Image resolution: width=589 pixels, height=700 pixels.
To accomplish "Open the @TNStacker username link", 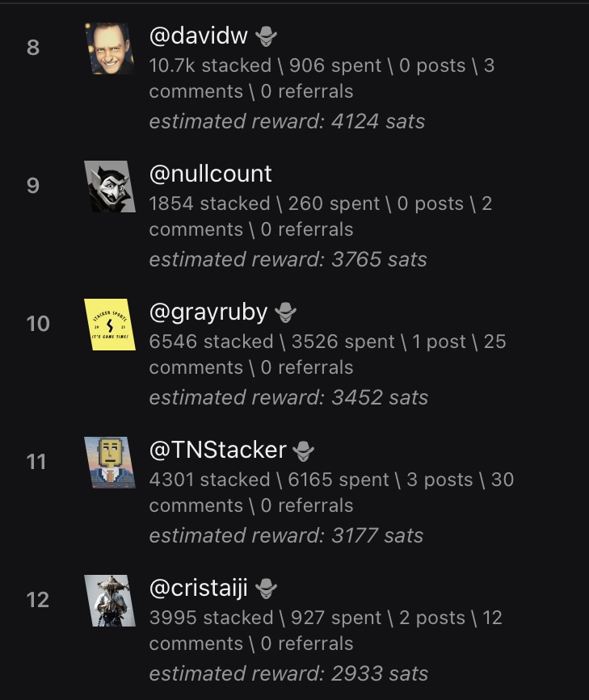I will 218,450.
